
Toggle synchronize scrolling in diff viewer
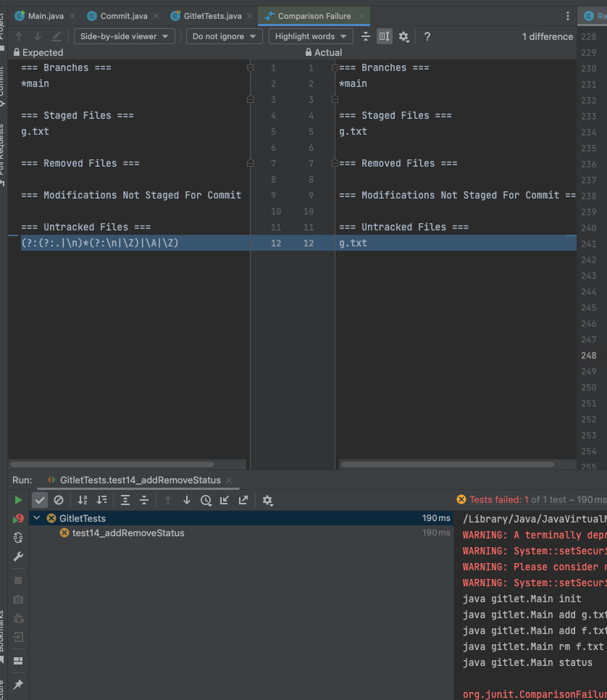tap(385, 36)
